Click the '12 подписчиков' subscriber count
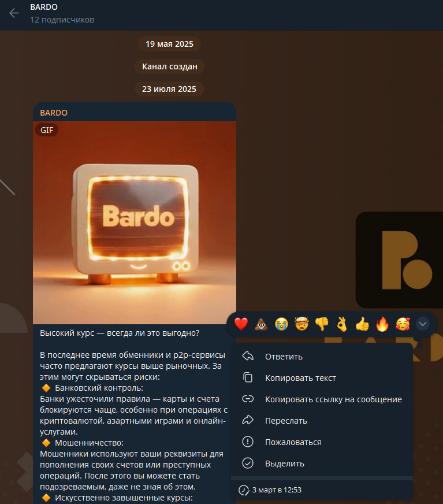This screenshot has width=443, height=504. [x=62, y=20]
